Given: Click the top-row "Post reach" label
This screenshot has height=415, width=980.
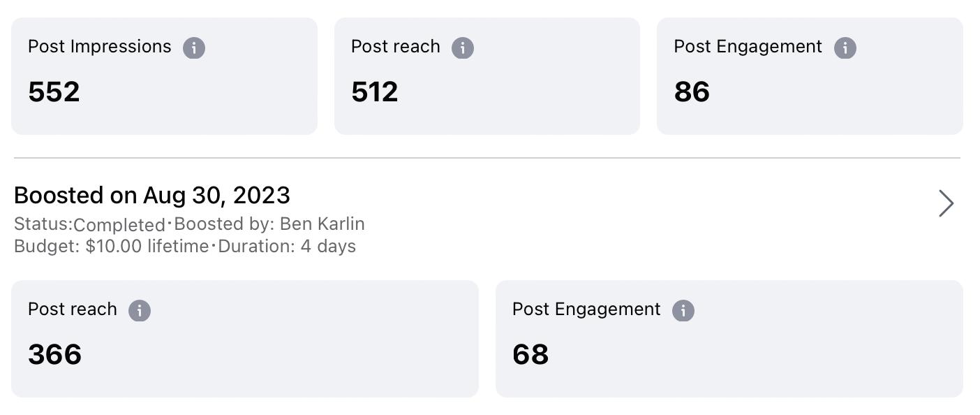Looking at the screenshot, I should (x=396, y=47).
